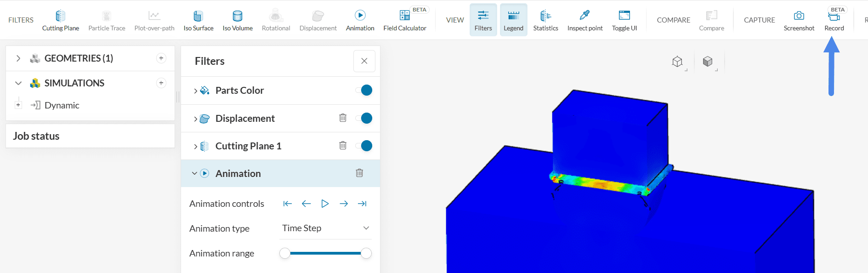Toggle the Legend view button
This screenshot has width=868, height=273.
point(513,21)
